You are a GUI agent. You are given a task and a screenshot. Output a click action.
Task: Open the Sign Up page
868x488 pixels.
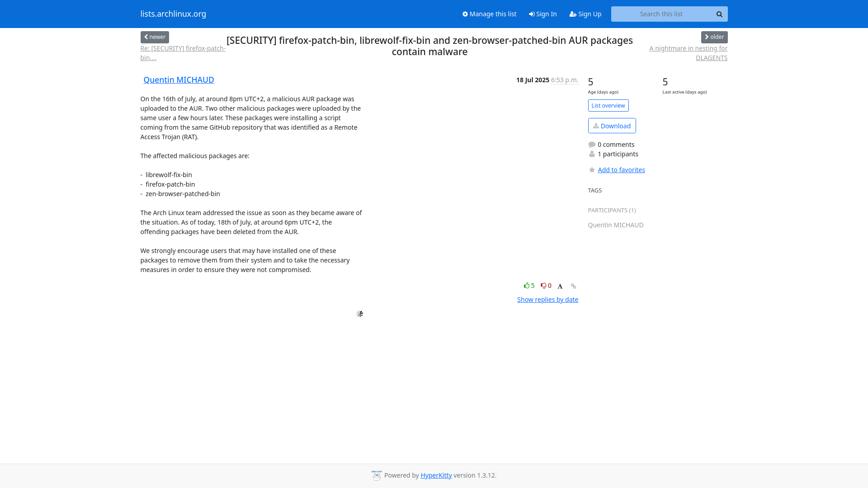585,14
